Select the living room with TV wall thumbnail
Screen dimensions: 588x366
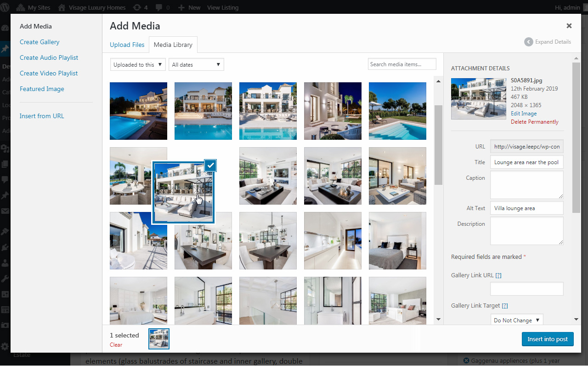coord(268,176)
